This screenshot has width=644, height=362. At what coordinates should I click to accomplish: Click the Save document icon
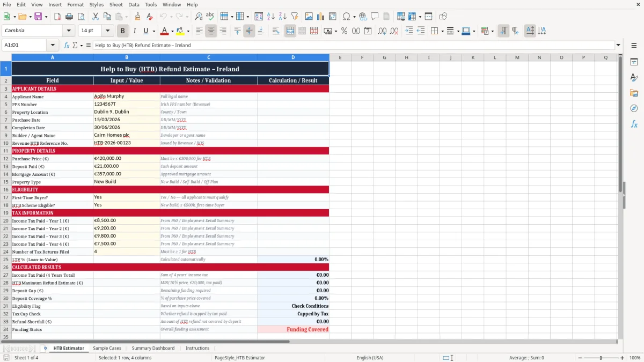tap(38, 17)
